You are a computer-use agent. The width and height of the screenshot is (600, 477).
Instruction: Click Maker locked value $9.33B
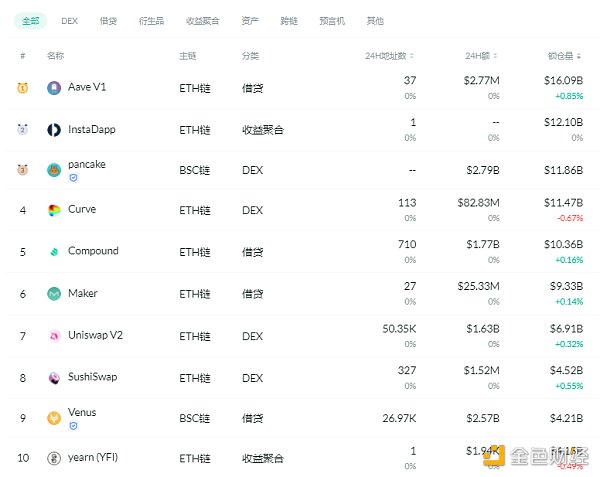(566, 286)
